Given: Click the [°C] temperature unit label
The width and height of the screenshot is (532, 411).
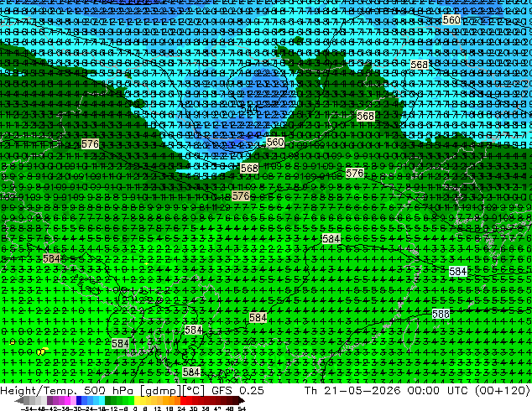Looking at the screenshot, I should [194, 390].
